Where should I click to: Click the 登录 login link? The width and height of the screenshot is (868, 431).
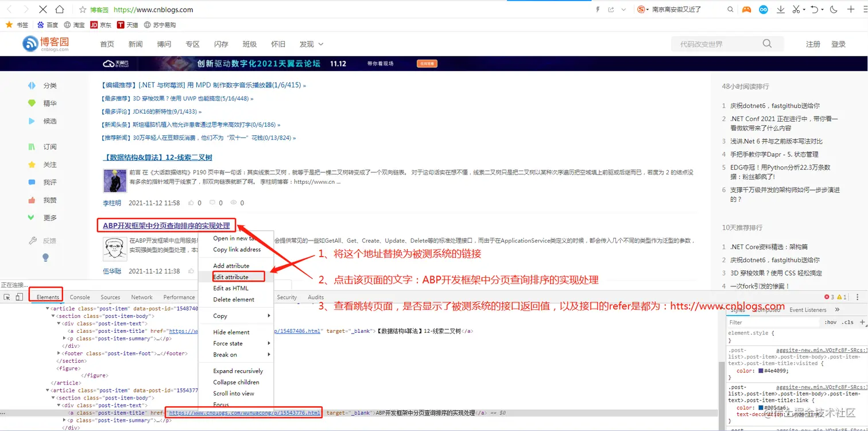(838, 44)
